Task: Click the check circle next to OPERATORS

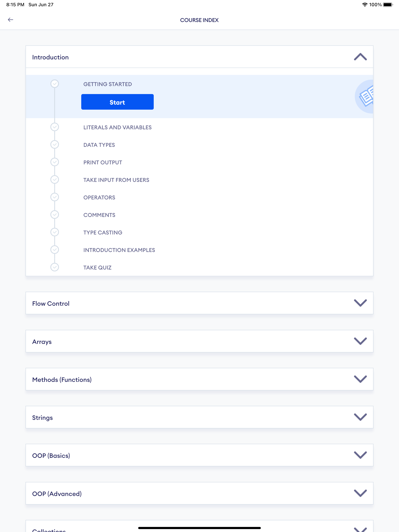Action: [x=55, y=197]
